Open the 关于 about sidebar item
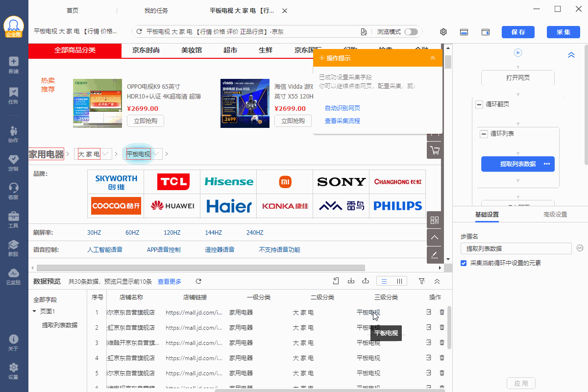 [x=14, y=343]
